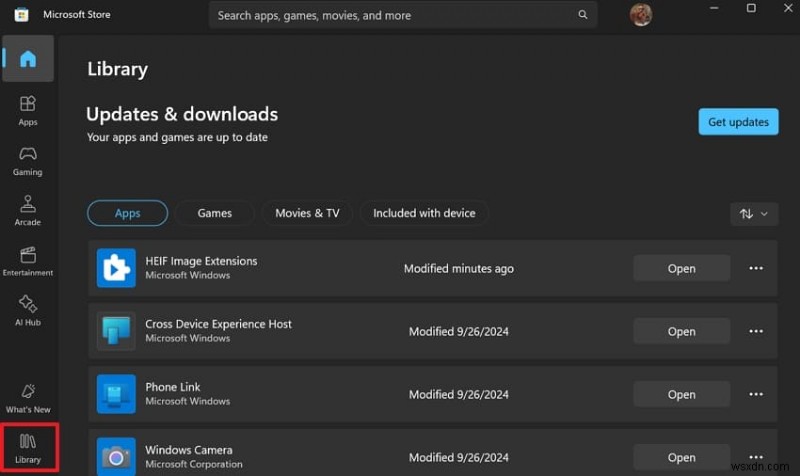Image resolution: width=800 pixels, height=476 pixels.
Task: Click the Phone Link app icon
Action: pos(116,394)
